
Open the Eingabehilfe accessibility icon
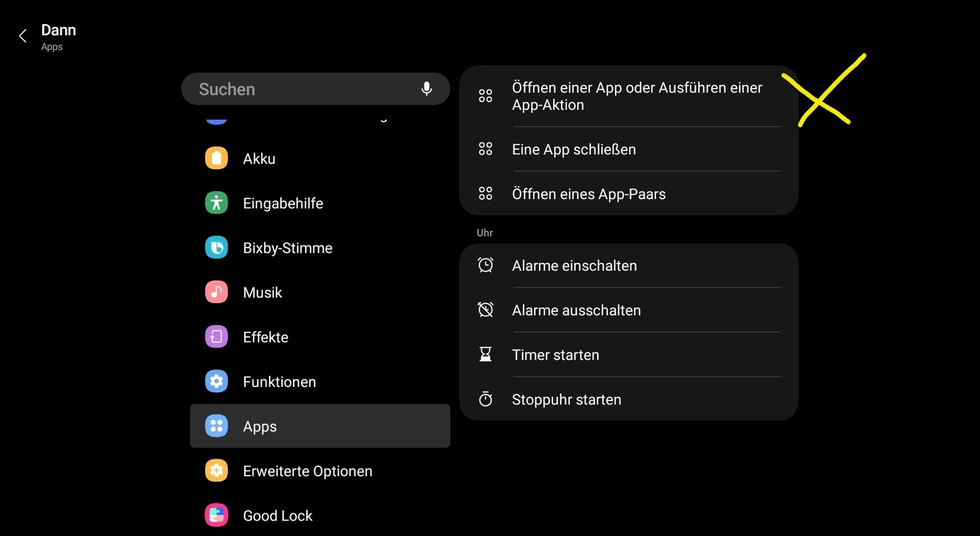pos(216,203)
